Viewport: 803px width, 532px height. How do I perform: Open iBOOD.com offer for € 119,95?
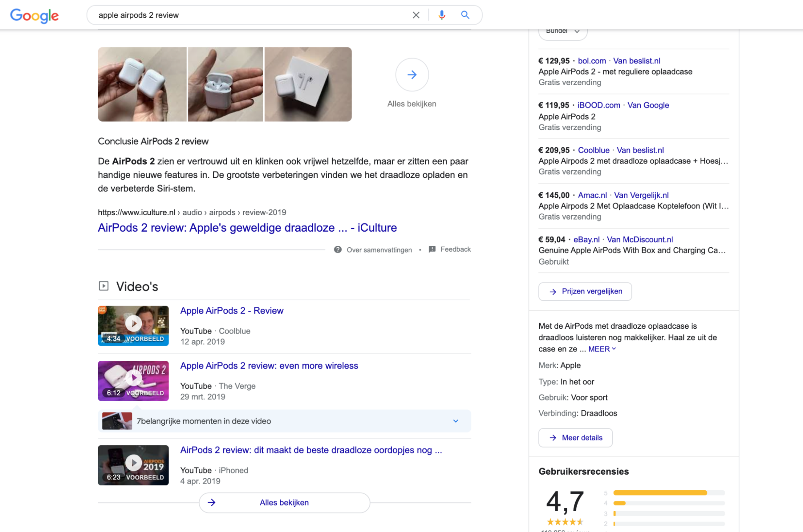click(599, 105)
